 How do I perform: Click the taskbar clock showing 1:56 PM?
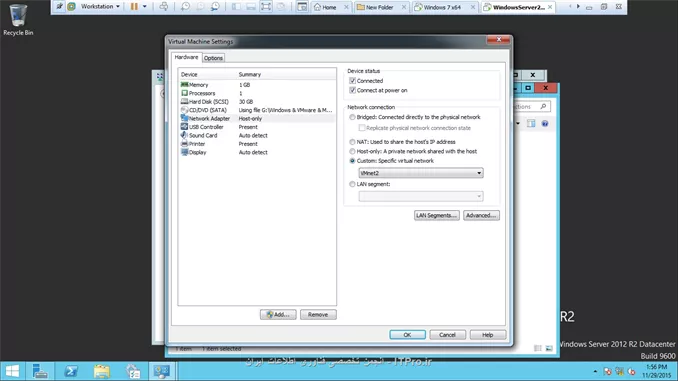(x=656, y=371)
